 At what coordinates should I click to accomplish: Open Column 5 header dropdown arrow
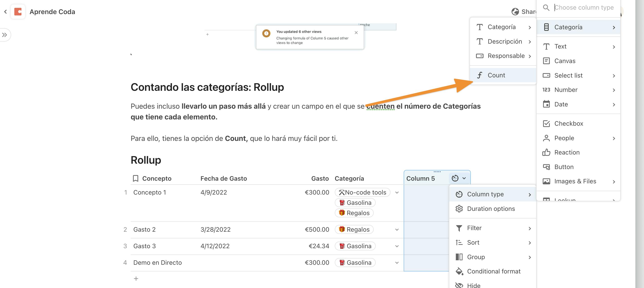(x=464, y=178)
